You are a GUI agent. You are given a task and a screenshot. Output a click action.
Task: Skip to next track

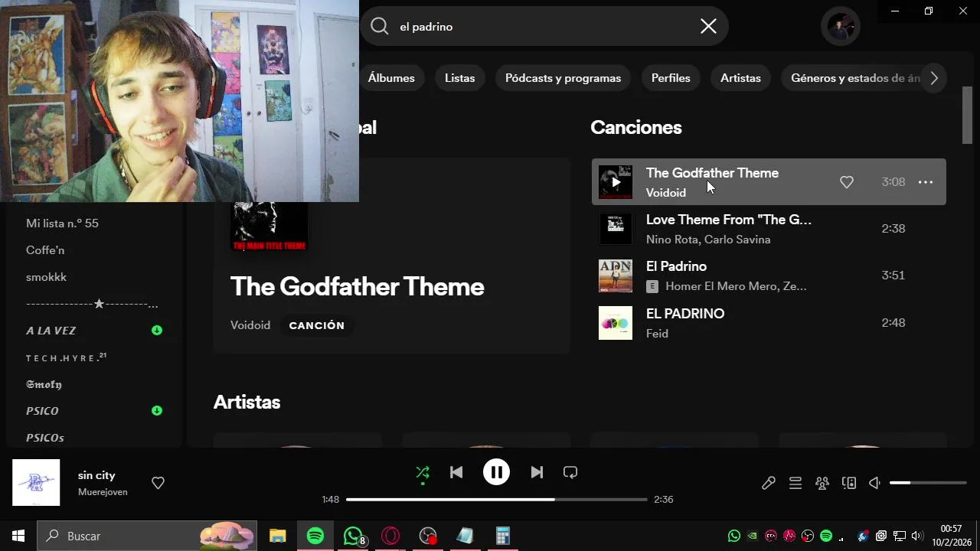537,472
